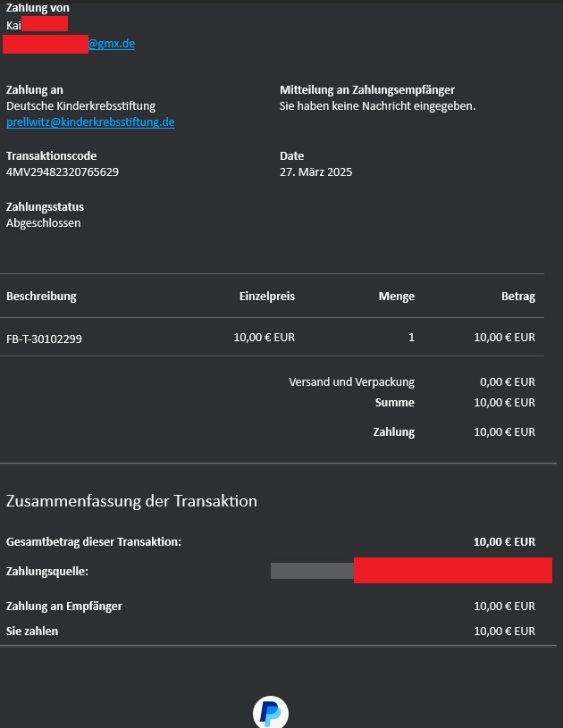563x728 pixels.
Task: Click the Sie zahlen label
Action: click(32, 632)
